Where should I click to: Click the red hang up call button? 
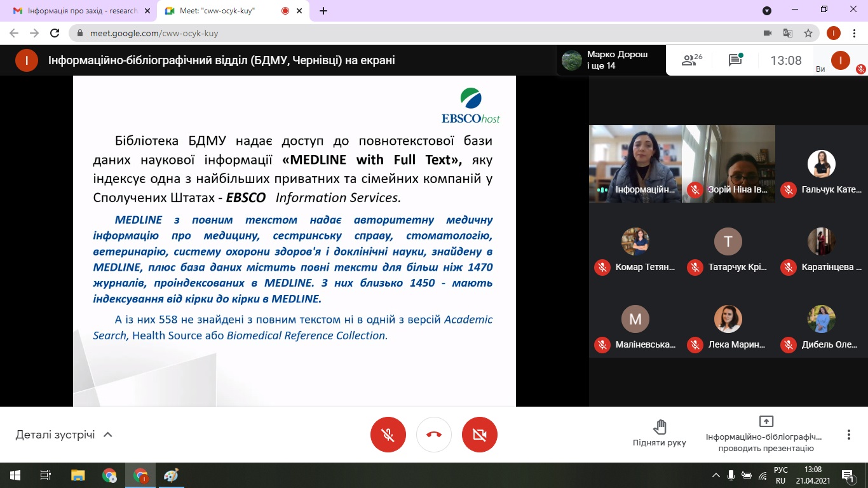pyautogui.click(x=434, y=435)
